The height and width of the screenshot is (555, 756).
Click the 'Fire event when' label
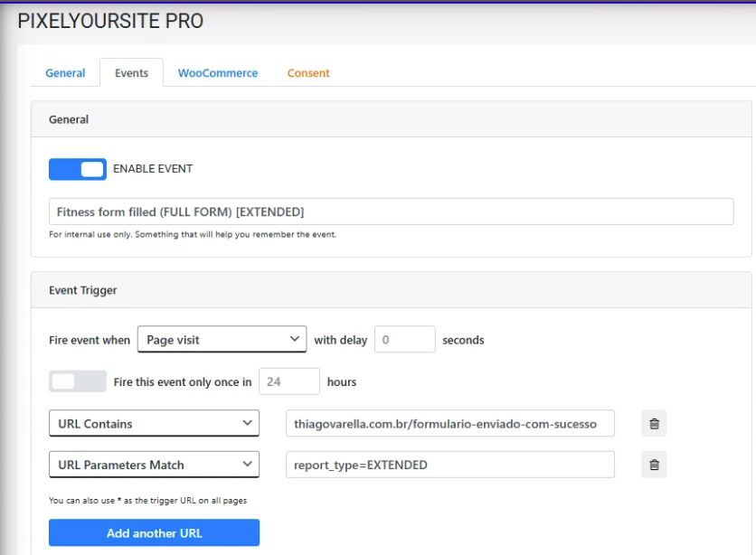pos(90,340)
